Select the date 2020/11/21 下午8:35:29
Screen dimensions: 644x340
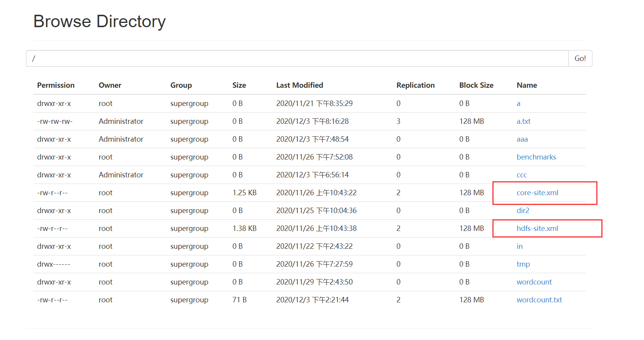click(314, 104)
